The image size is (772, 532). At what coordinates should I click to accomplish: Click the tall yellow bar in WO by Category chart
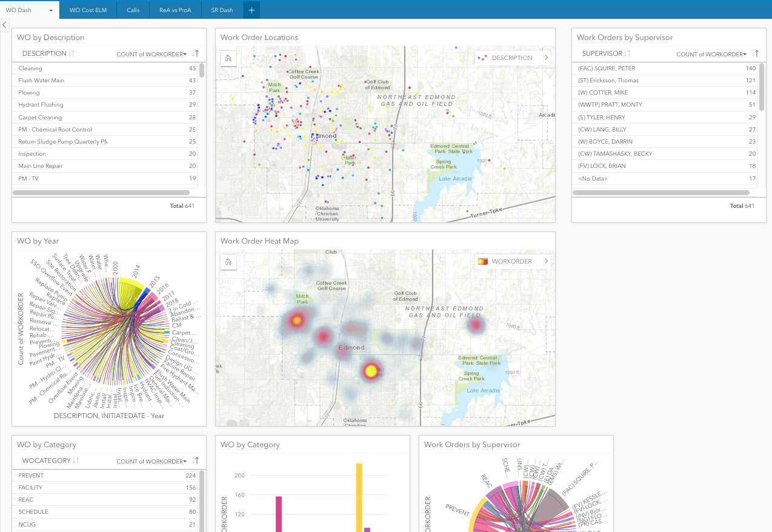point(359,497)
